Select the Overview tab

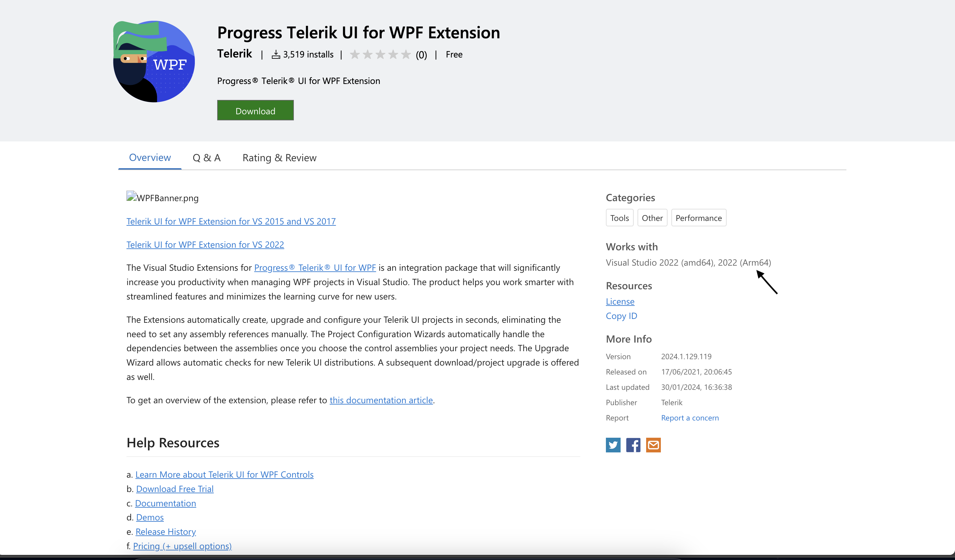pos(150,158)
